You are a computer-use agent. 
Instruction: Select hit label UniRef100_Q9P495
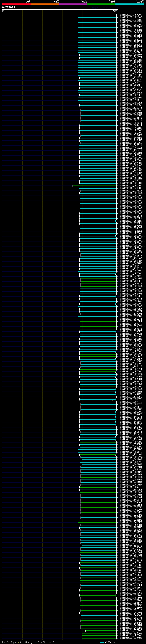coord(131,469)
